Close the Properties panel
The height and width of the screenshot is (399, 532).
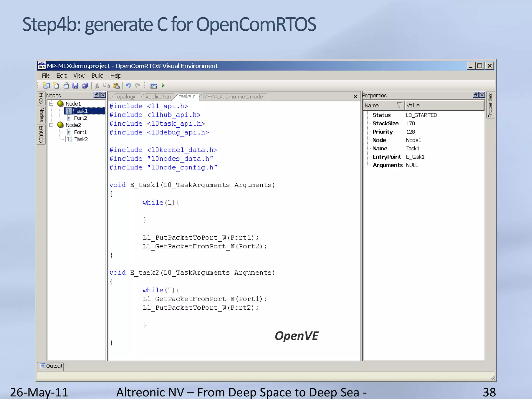coord(482,95)
